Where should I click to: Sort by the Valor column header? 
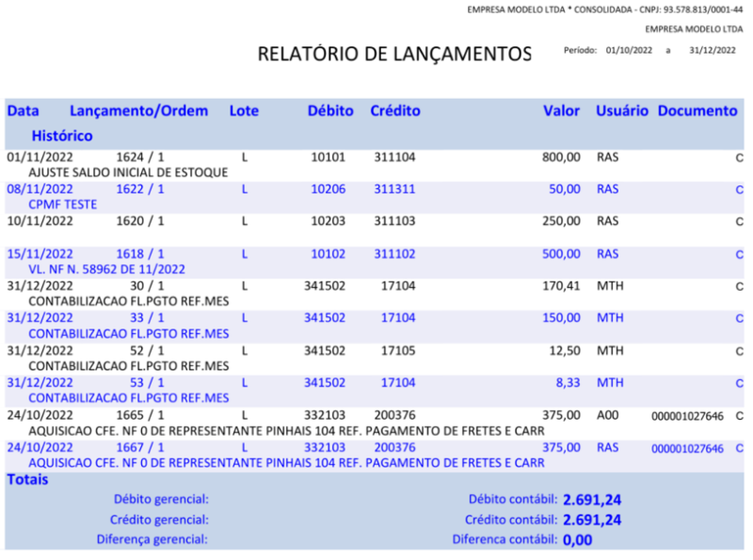(562, 110)
